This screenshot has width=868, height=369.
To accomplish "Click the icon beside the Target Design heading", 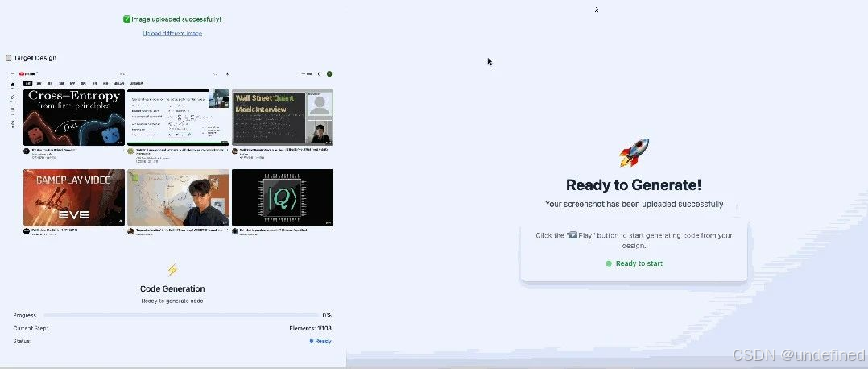I will (x=9, y=58).
